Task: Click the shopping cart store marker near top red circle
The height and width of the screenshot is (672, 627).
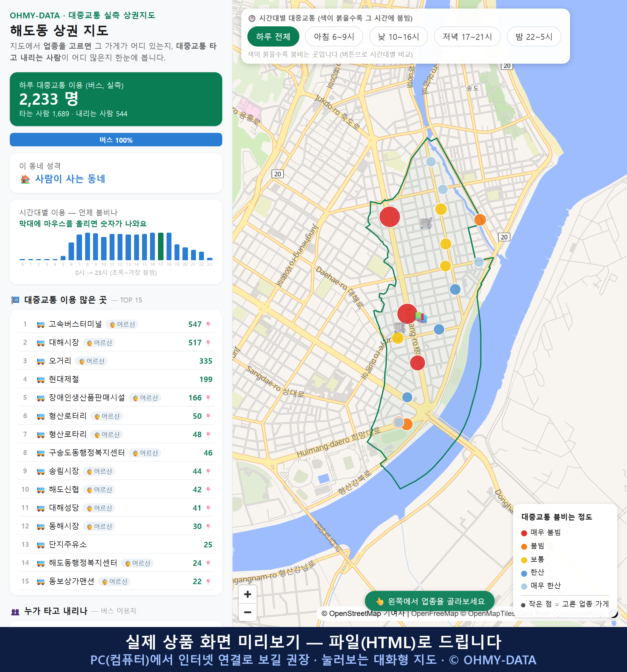Action: click(426, 223)
